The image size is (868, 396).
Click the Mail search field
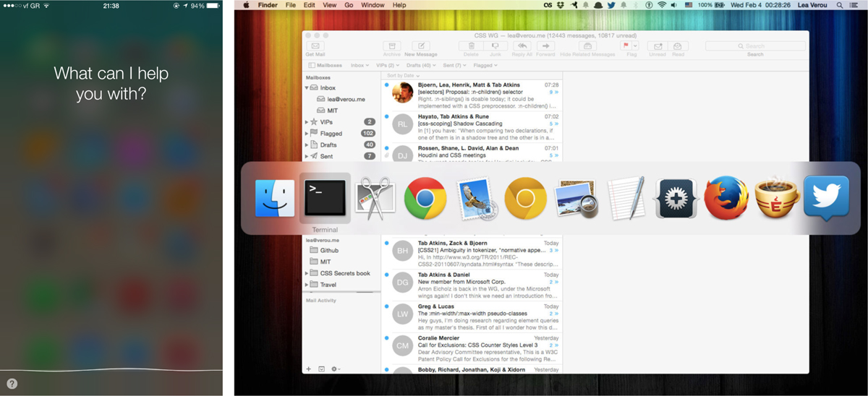click(754, 46)
